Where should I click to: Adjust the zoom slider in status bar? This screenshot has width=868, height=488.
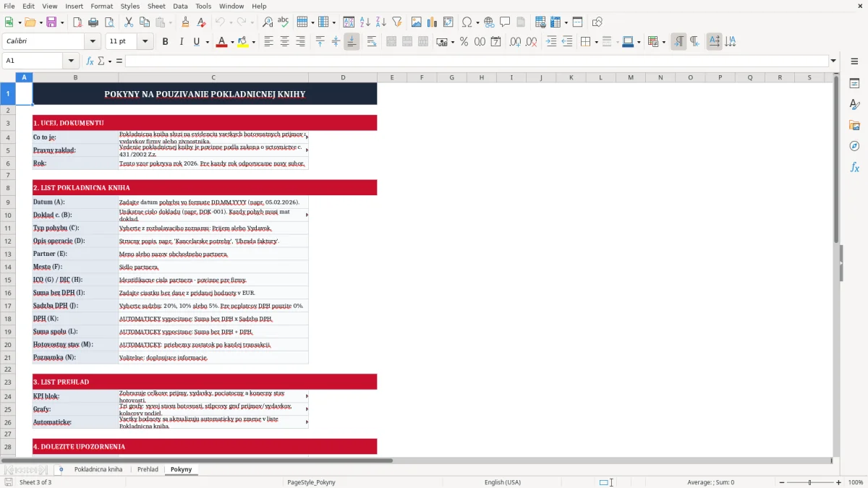(809, 482)
